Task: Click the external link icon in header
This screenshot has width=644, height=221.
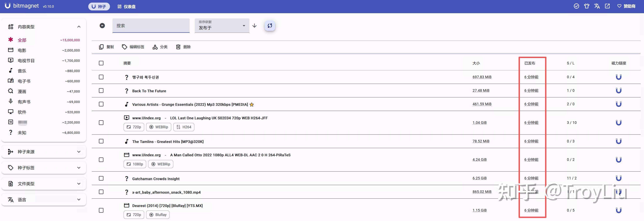Action: [607, 6]
